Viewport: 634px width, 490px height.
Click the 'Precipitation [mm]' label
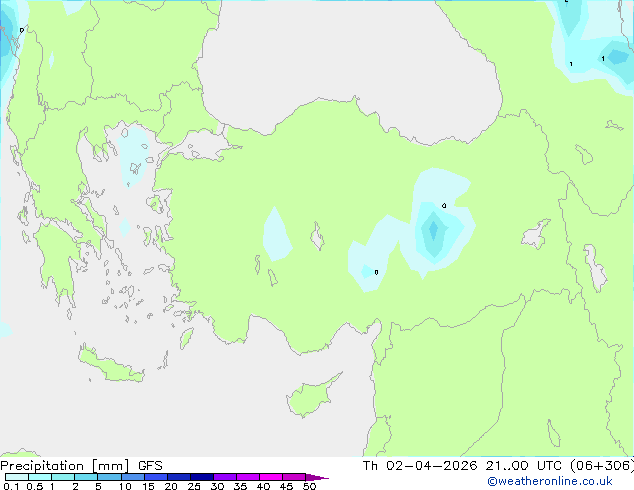[x=65, y=466]
